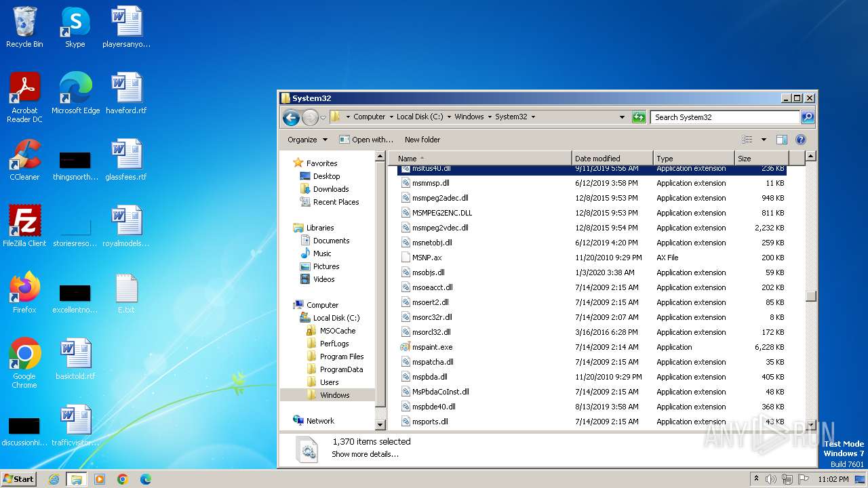Open Explorer Help question mark icon

click(x=800, y=140)
